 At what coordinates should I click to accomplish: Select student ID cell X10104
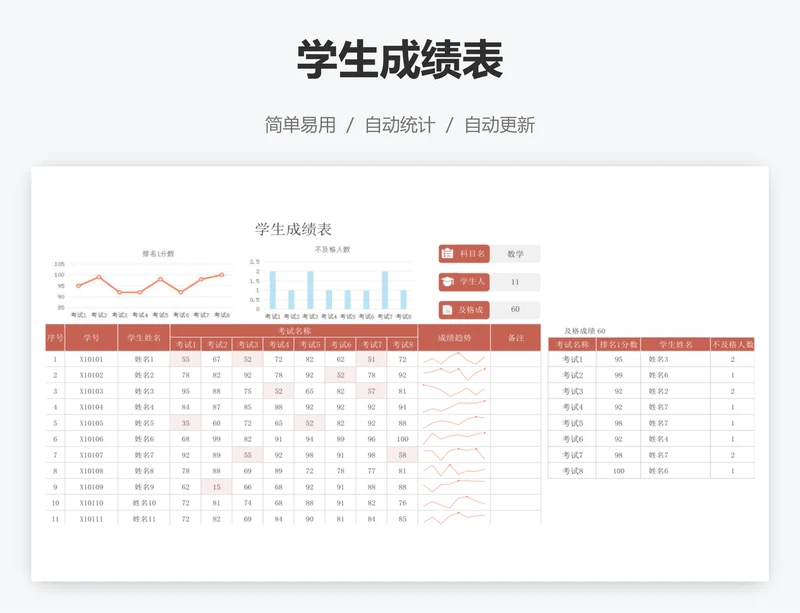[91, 407]
